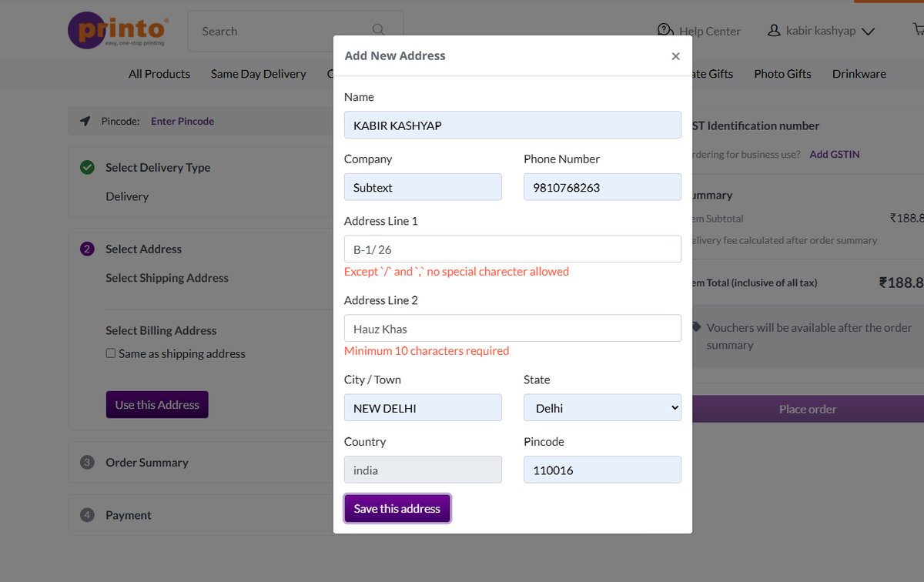The height and width of the screenshot is (582, 924).
Task: Click the user profile icon
Action: (774, 31)
